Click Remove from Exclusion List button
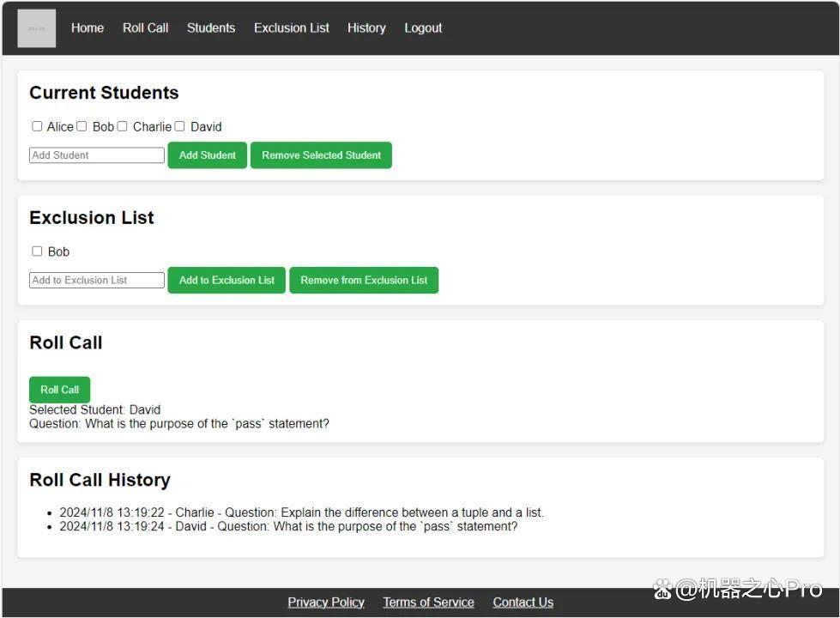 365,280
